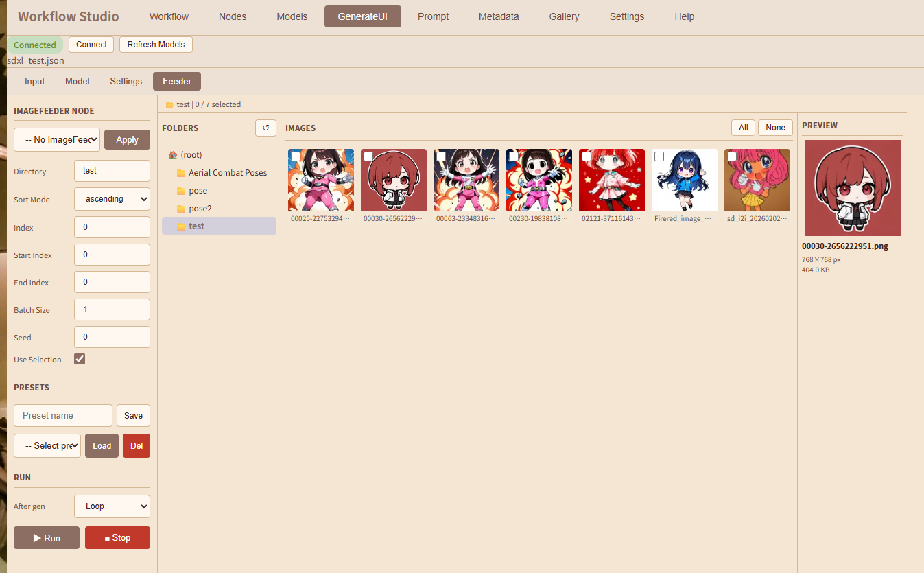Click the Load preset button
Image resolution: width=924 pixels, height=573 pixels.
[102, 445]
